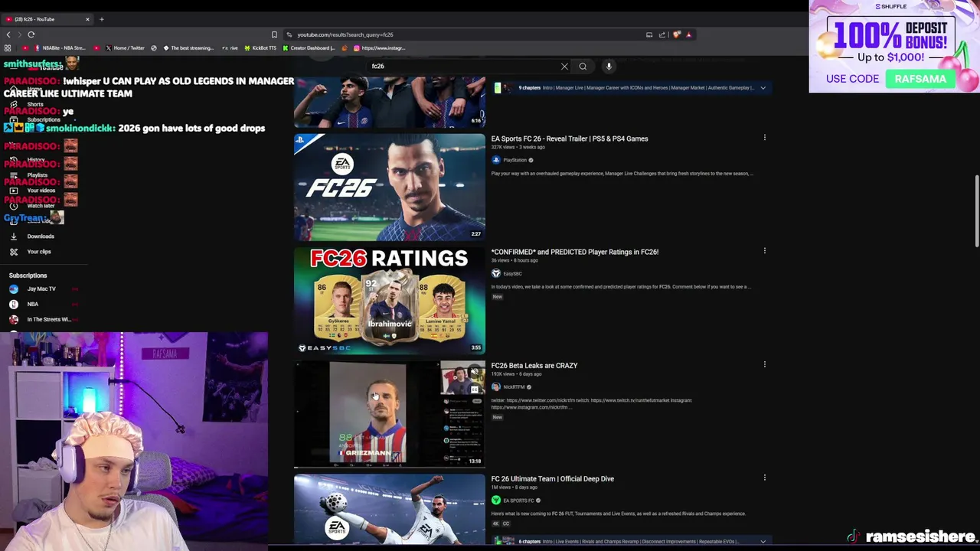Click title EA Sports FC 26 - Reveal Trailer
The height and width of the screenshot is (551, 980).
coord(570,139)
